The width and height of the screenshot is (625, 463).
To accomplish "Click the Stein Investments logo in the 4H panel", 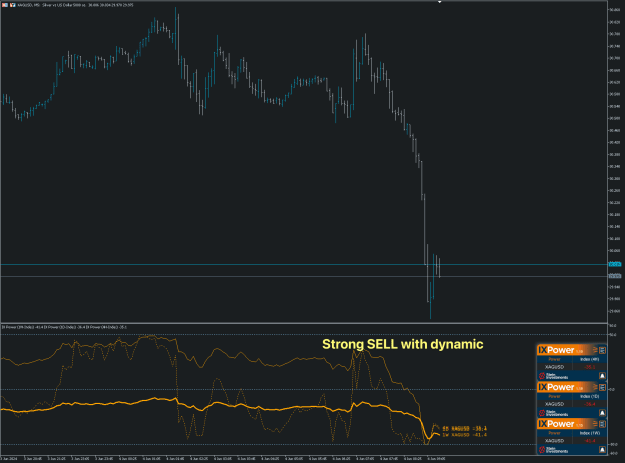I will (x=553, y=376).
